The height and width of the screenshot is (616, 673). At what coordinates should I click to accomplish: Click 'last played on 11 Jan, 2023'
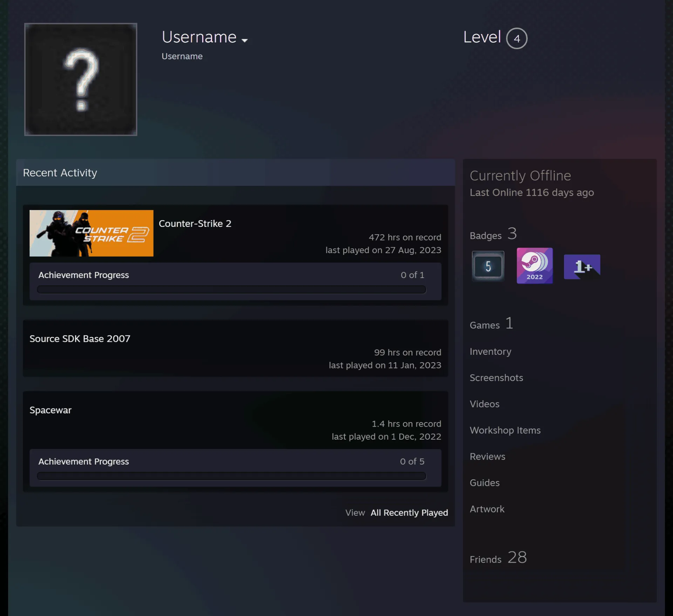click(385, 365)
